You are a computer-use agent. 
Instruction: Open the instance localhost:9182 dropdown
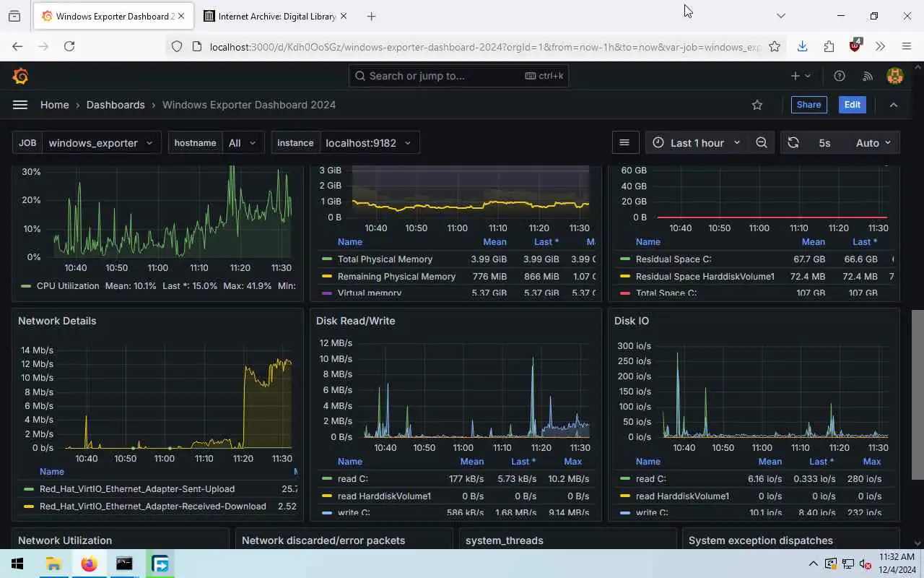pos(369,143)
